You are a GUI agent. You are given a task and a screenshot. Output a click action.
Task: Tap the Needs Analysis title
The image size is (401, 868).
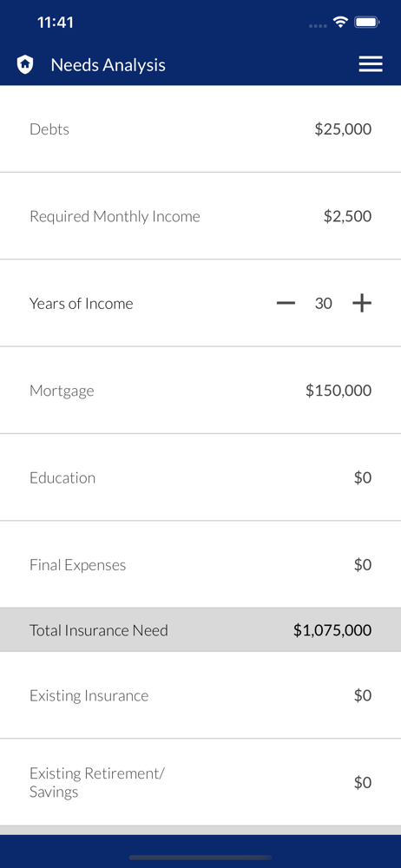(108, 65)
